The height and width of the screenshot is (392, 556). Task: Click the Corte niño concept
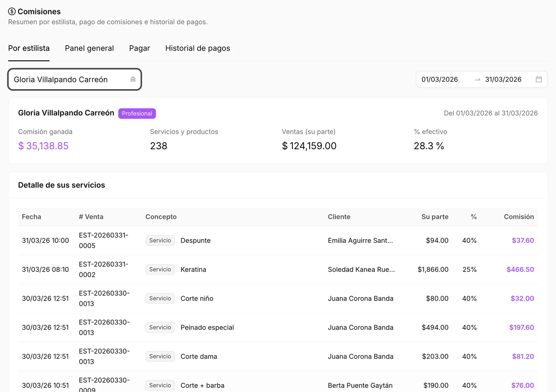197,299
